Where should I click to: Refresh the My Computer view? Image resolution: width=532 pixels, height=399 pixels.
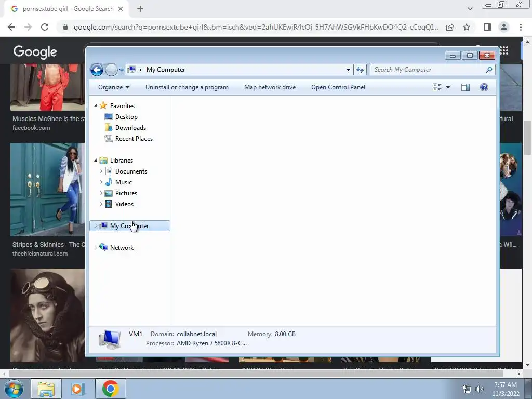point(360,70)
